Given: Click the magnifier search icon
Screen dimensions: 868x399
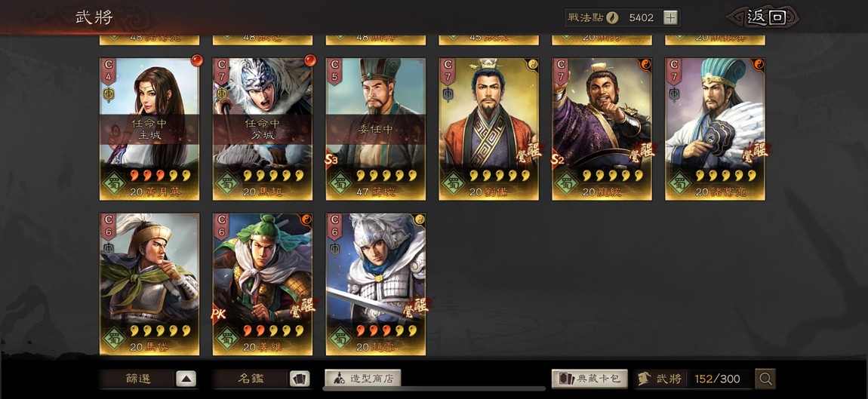Looking at the screenshot, I should 765,379.
